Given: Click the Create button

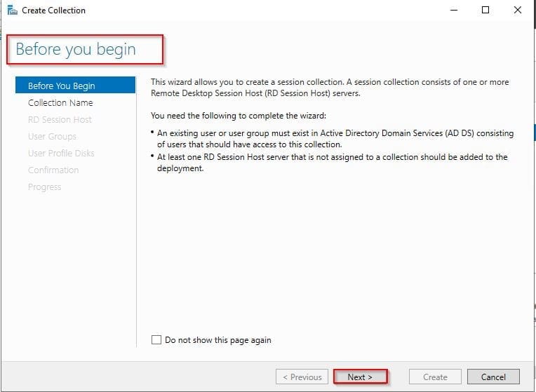Looking at the screenshot, I should click(x=435, y=377).
